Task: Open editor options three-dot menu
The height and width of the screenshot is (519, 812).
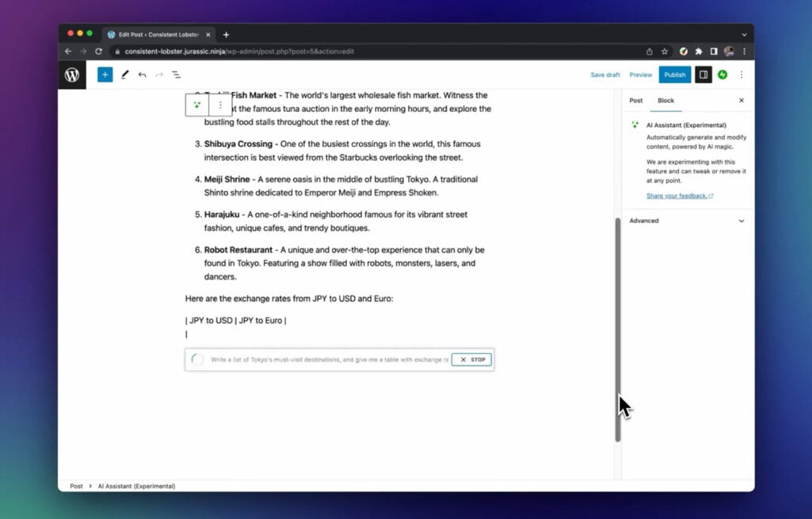Action: point(741,75)
